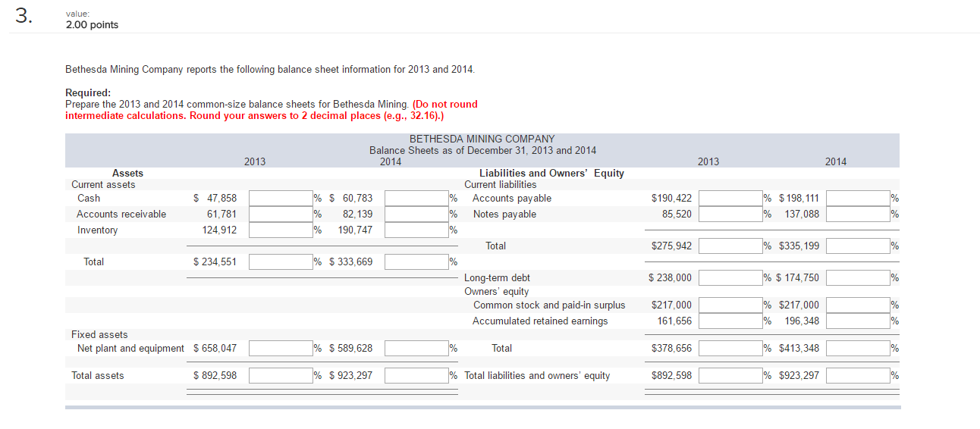Screen dimensions: 980x429
Task: Click the 'Fixed assets' section label
Action: click(99, 335)
